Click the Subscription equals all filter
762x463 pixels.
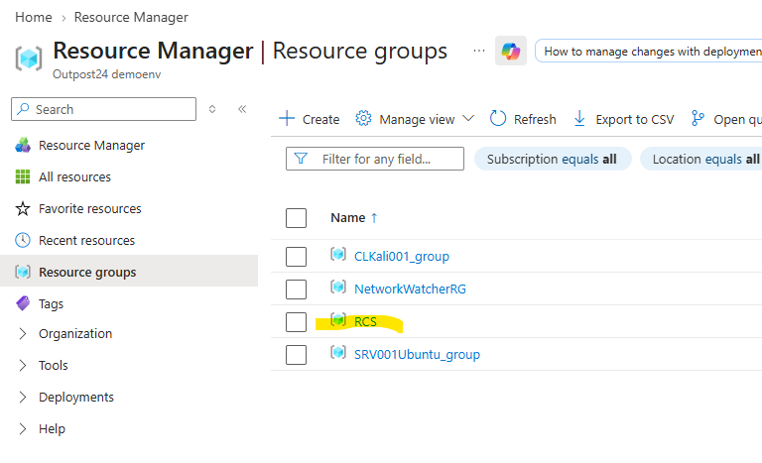(x=553, y=159)
